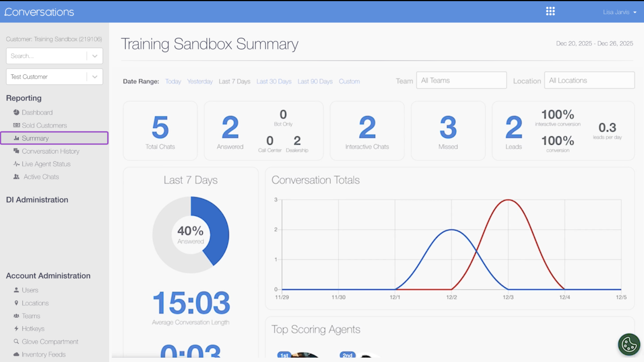Click the 15:03 average conversation length
This screenshot has width=644, height=362.
191,302
